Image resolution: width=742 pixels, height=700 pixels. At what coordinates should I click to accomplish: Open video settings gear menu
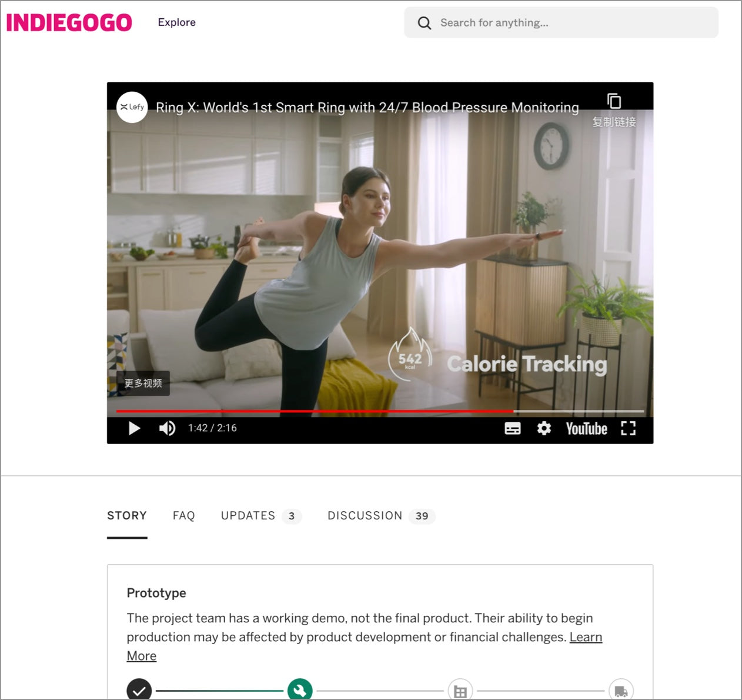click(x=544, y=428)
